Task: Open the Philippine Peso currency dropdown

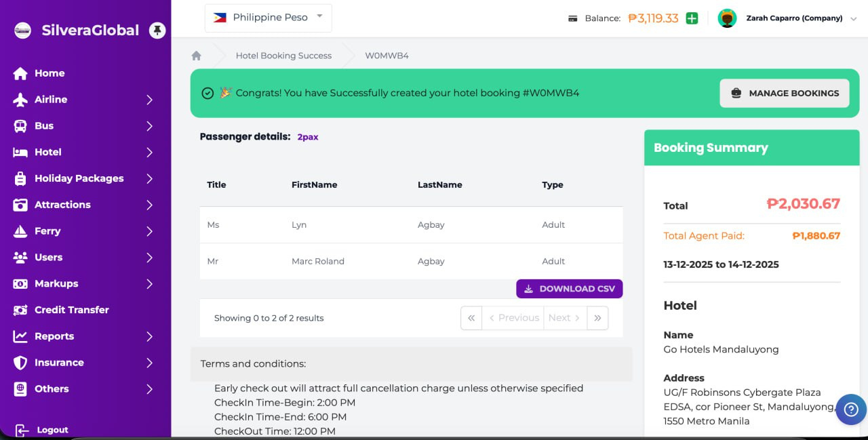Action: pyautogui.click(x=268, y=18)
